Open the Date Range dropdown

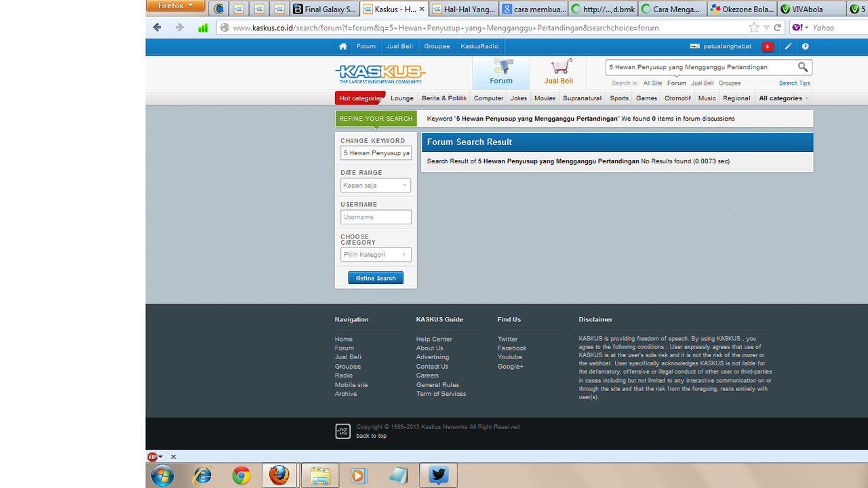tap(376, 185)
